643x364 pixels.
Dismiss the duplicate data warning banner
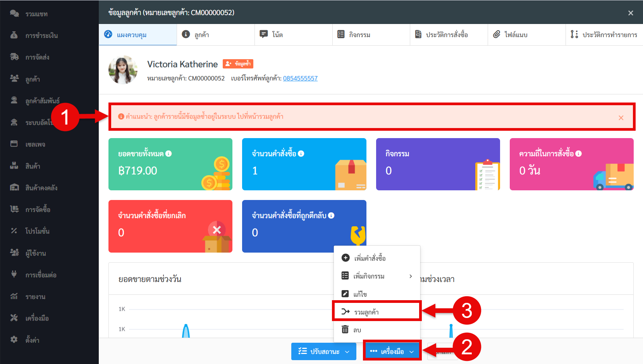[x=621, y=118]
